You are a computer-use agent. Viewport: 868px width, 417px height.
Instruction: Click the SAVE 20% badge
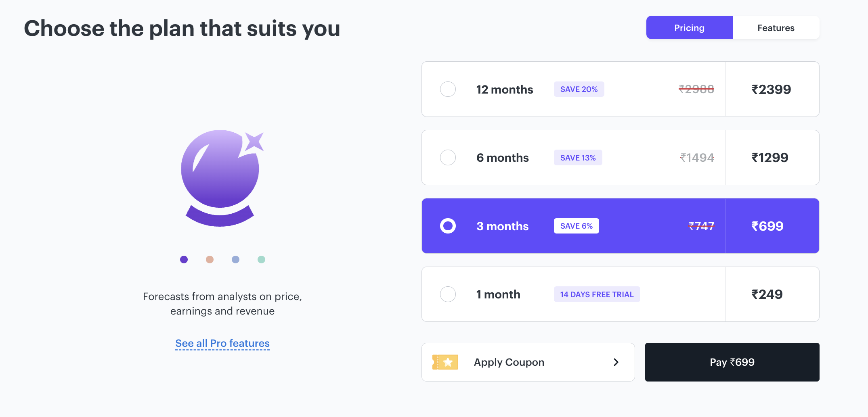(579, 89)
